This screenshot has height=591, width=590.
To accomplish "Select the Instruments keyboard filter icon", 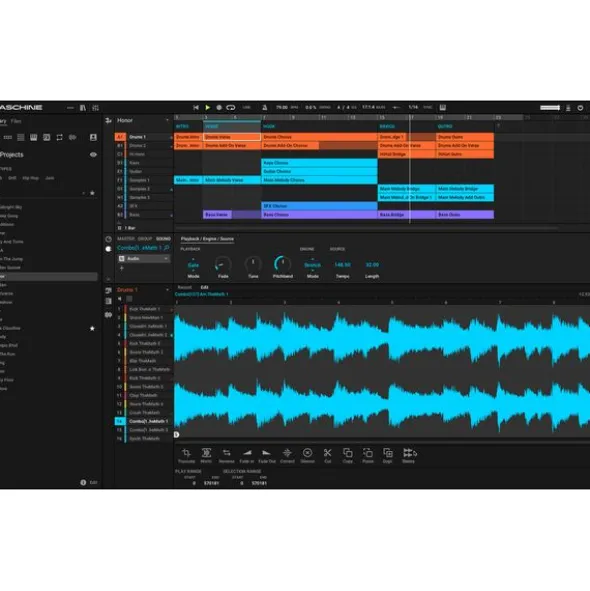I will click(34, 138).
